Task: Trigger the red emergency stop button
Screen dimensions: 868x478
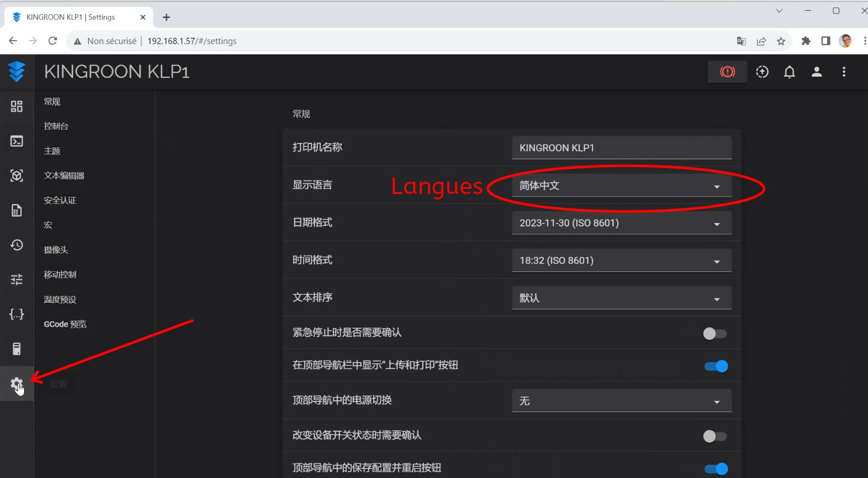Action: (727, 72)
